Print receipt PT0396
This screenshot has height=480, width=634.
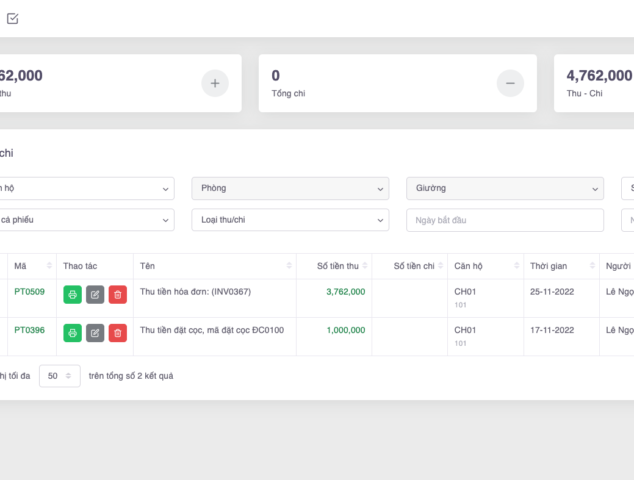(72, 332)
